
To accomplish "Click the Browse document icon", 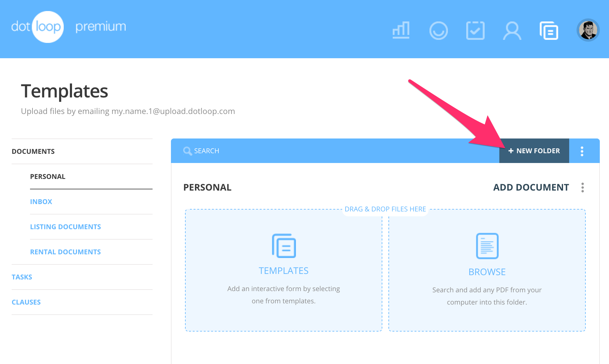I will [x=487, y=246].
